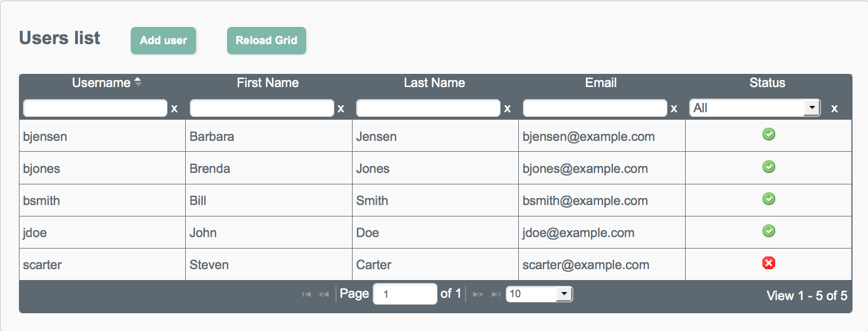Go to the first page using pager icon
Screen dimensions: 868x331
click(307, 294)
